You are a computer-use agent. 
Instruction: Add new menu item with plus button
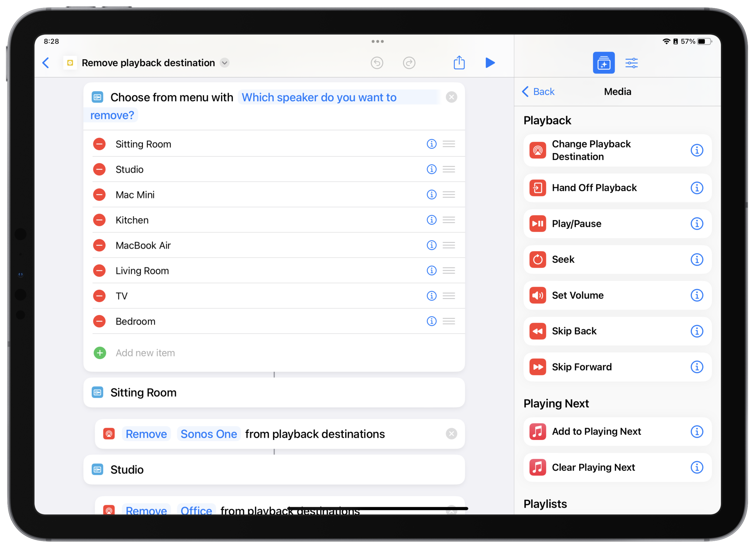click(x=100, y=353)
